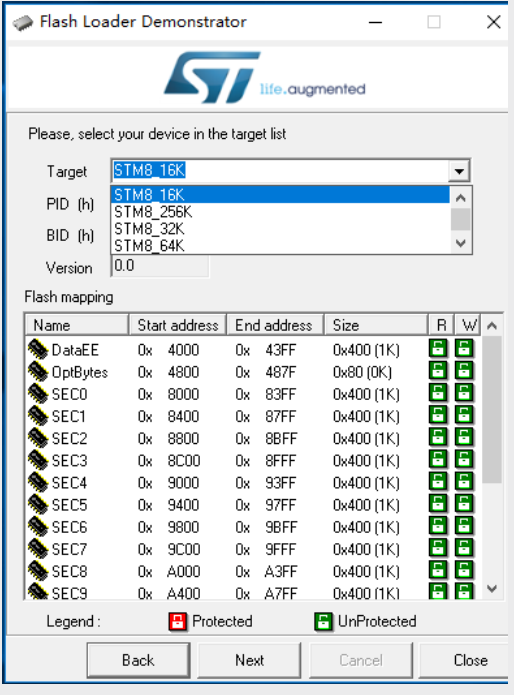The image size is (514, 695).
Task: Click the chip icon next to SEC1
Action: [38, 416]
